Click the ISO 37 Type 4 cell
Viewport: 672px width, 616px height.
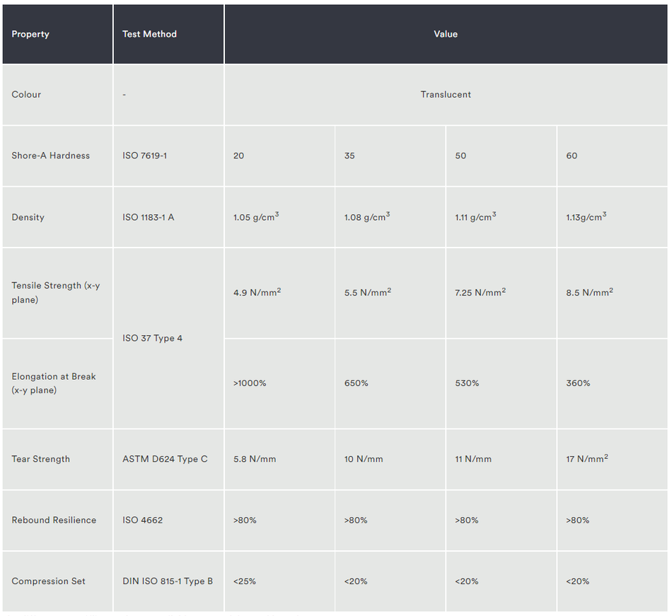click(x=168, y=338)
